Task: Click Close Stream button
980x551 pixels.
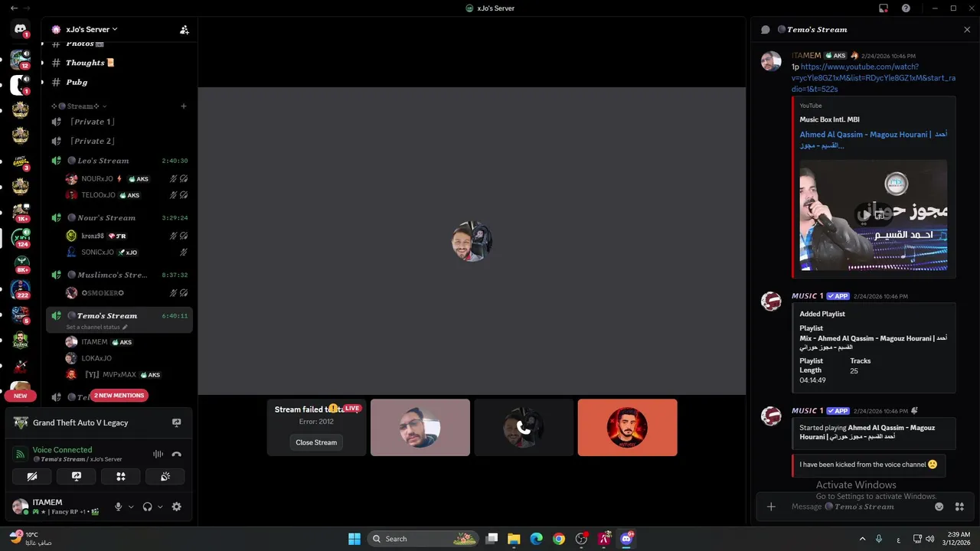Action: pyautogui.click(x=316, y=442)
